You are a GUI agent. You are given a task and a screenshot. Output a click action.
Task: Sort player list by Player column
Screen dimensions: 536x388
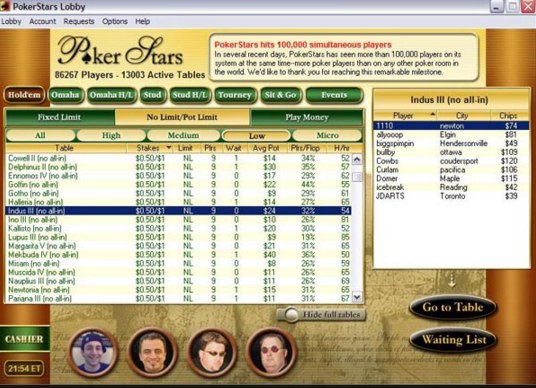(405, 116)
